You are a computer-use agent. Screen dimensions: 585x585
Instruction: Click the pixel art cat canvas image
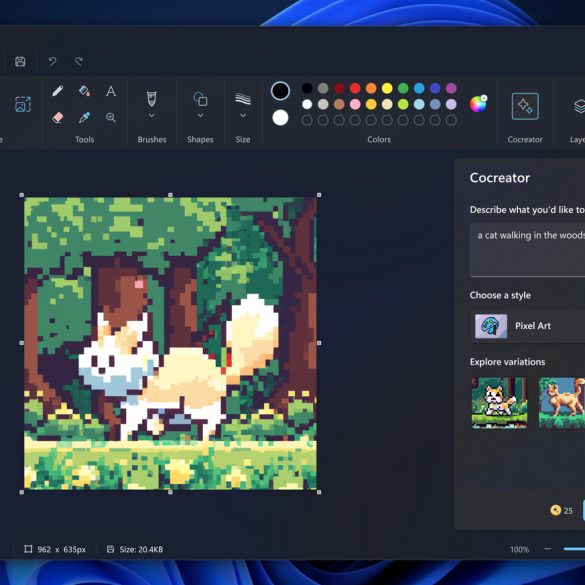(x=170, y=343)
